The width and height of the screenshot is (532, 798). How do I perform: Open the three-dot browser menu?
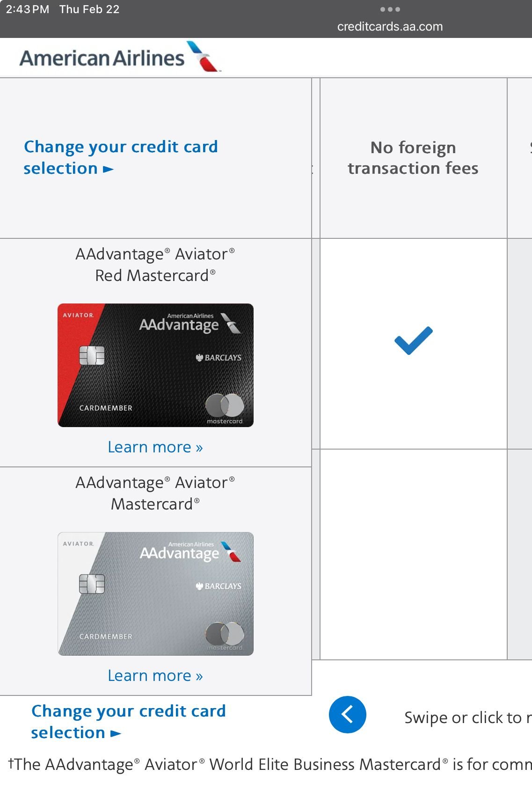[390, 9]
